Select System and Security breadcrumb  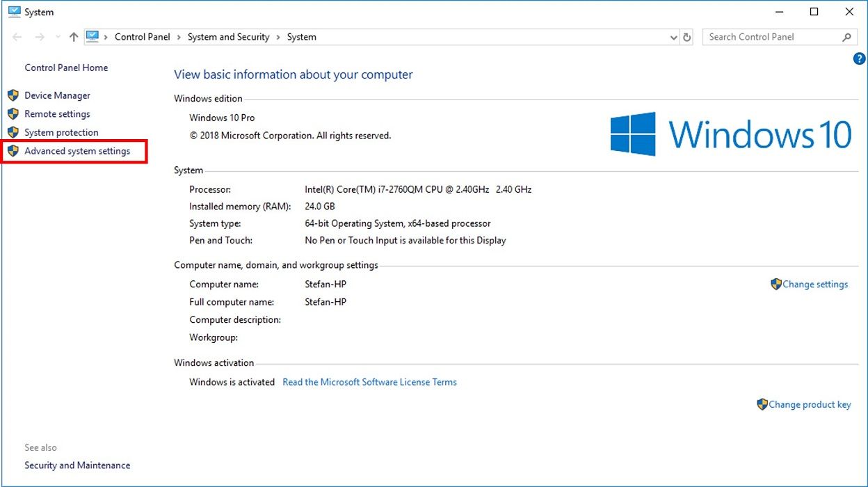point(228,38)
